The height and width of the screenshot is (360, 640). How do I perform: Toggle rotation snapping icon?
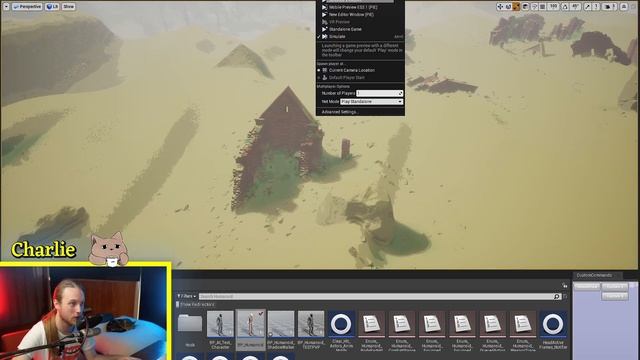pyautogui.click(x=565, y=7)
